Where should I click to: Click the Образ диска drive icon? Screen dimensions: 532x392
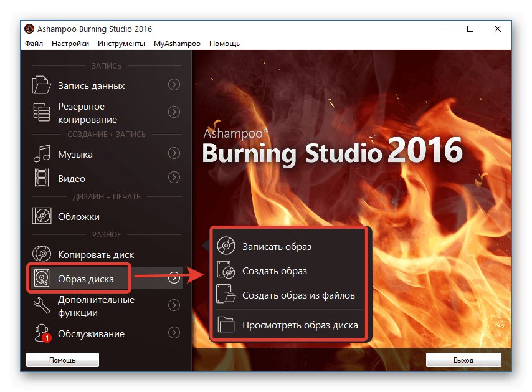pyautogui.click(x=42, y=278)
